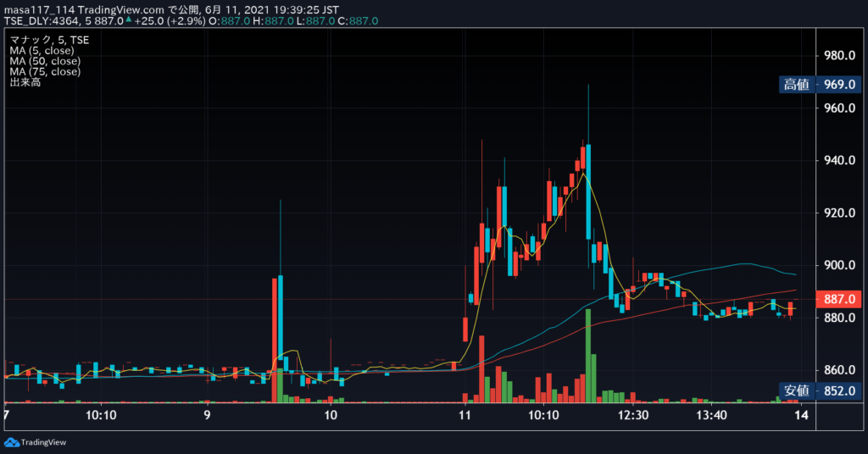Click the TradingView logo icon
The width and height of the screenshot is (868, 454).
pyautogui.click(x=11, y=442)
